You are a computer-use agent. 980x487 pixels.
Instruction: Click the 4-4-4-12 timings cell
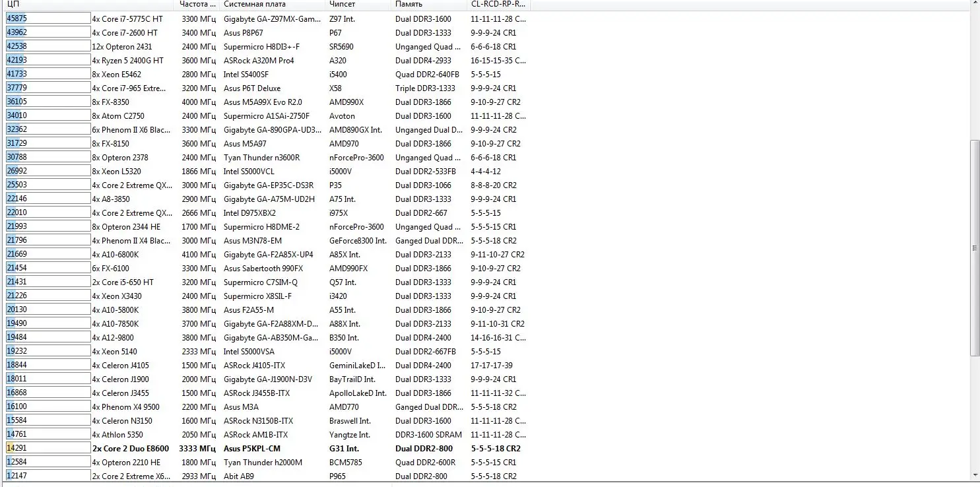coord(486,172)
